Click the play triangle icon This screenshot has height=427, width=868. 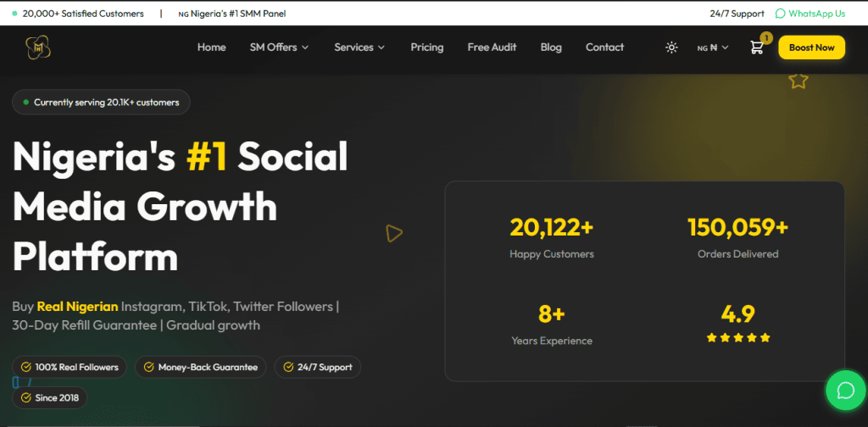coord(394,234)
